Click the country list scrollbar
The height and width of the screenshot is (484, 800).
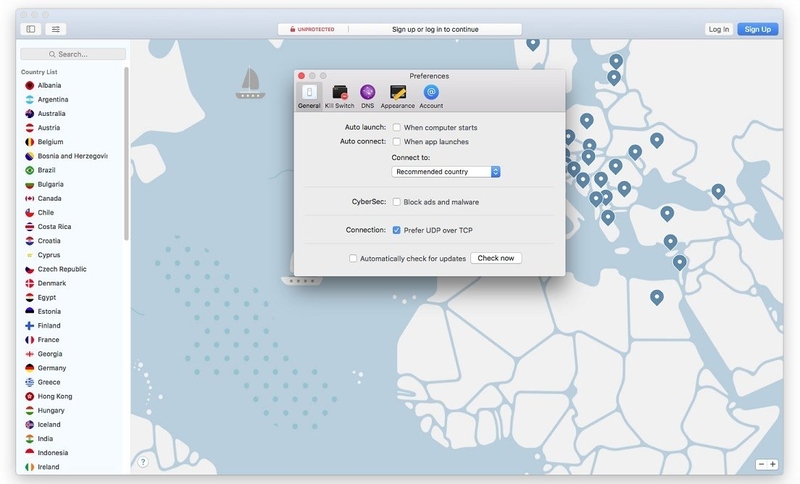click(126, 153)
